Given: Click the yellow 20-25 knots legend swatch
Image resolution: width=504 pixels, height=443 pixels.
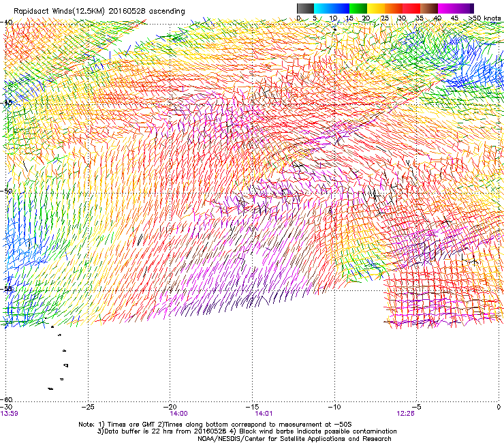Looking at the screenshot, I should (376, 8).
